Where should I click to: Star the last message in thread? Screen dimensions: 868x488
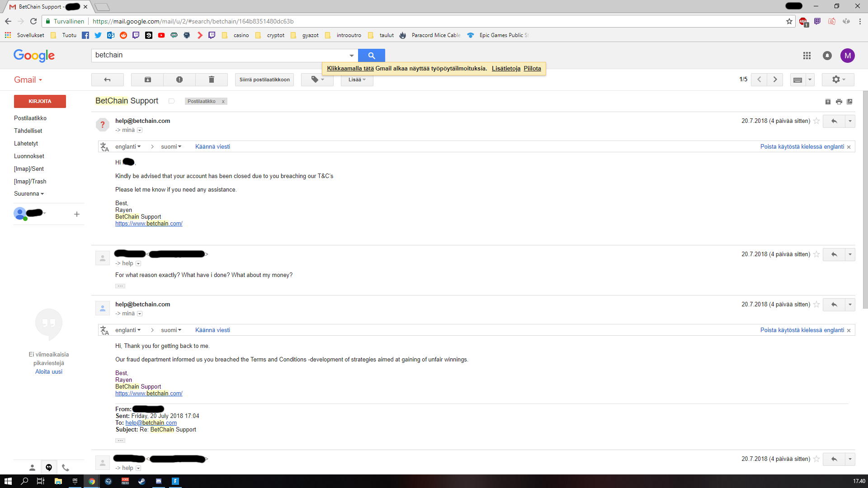click(816, 459)
